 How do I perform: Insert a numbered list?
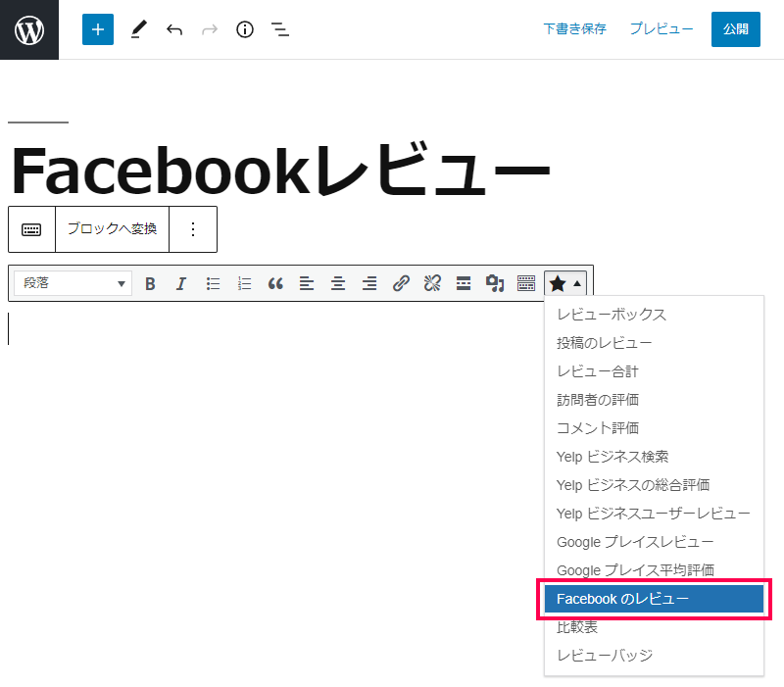point(244,283)
